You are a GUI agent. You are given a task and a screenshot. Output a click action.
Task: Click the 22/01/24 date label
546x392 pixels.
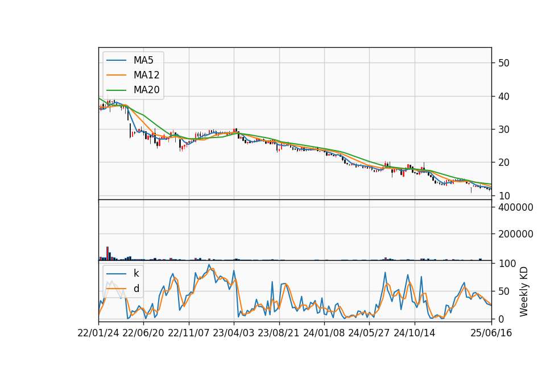tap(98, 333)
